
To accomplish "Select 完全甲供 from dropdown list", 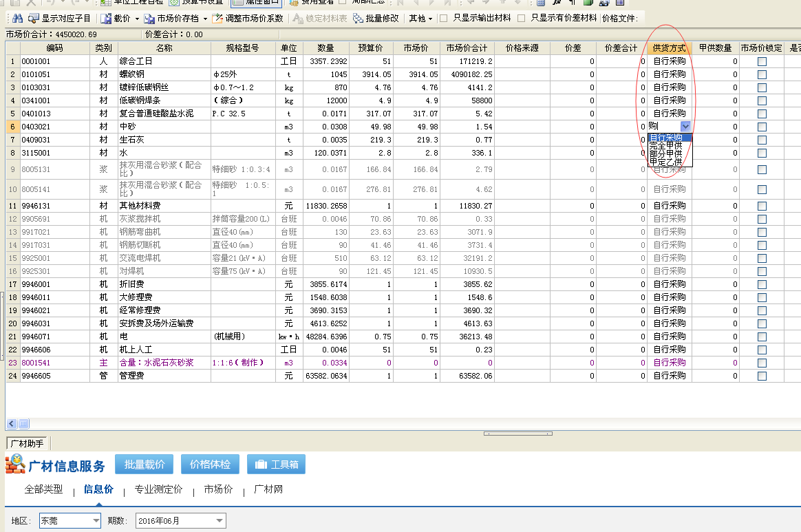I will (x=670, y=146).
